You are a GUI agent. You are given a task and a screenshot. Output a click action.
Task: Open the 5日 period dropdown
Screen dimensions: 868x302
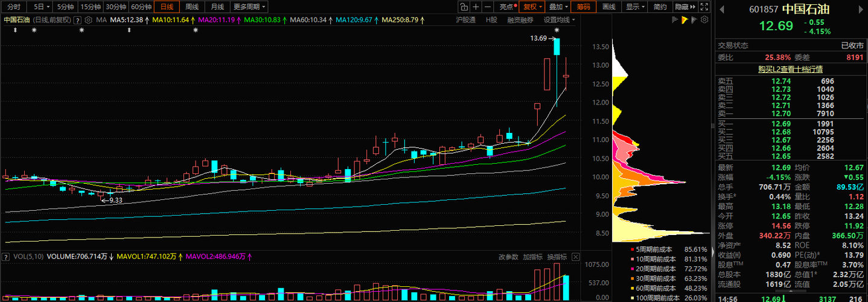click(x=40, y=7)
